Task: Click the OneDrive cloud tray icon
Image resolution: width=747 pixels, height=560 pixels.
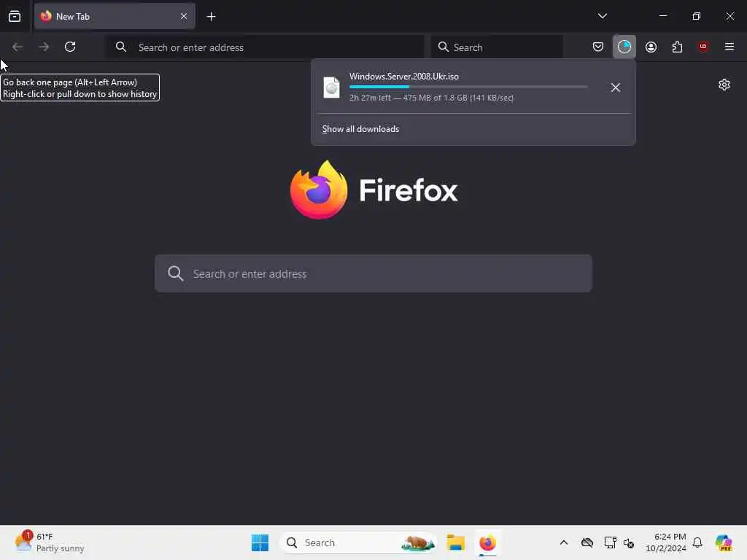Action: (x=587, y=542)
